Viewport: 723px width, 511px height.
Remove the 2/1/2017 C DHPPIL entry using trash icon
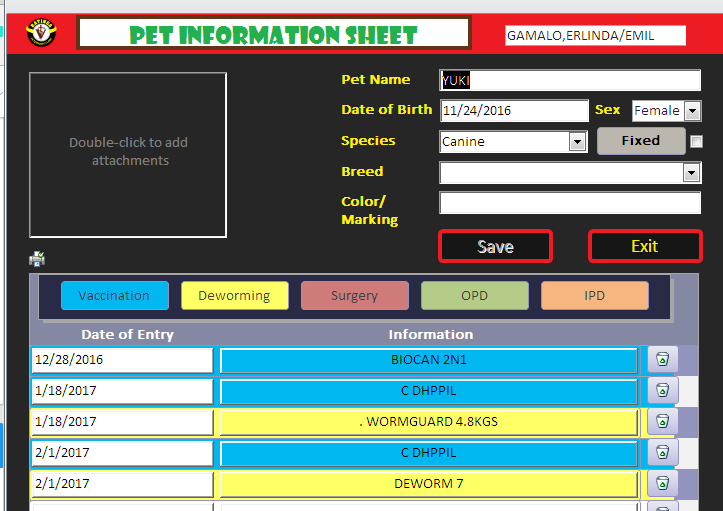tap(662, 453)
